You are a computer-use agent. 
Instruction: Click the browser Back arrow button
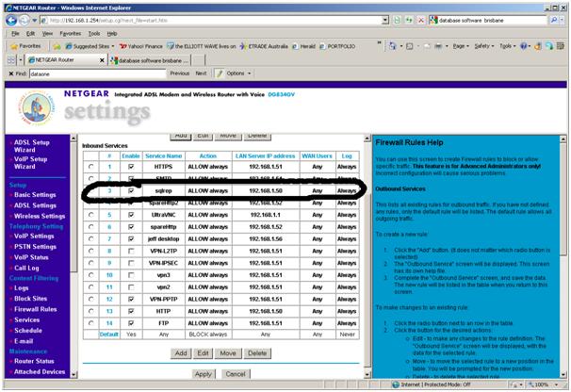(x=11, y=21)
